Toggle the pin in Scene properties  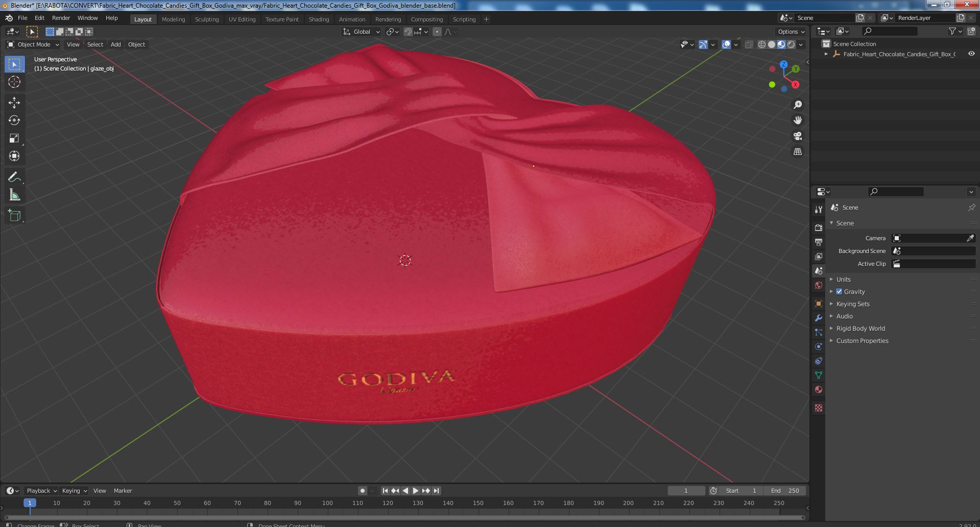[x=971, y=208]
